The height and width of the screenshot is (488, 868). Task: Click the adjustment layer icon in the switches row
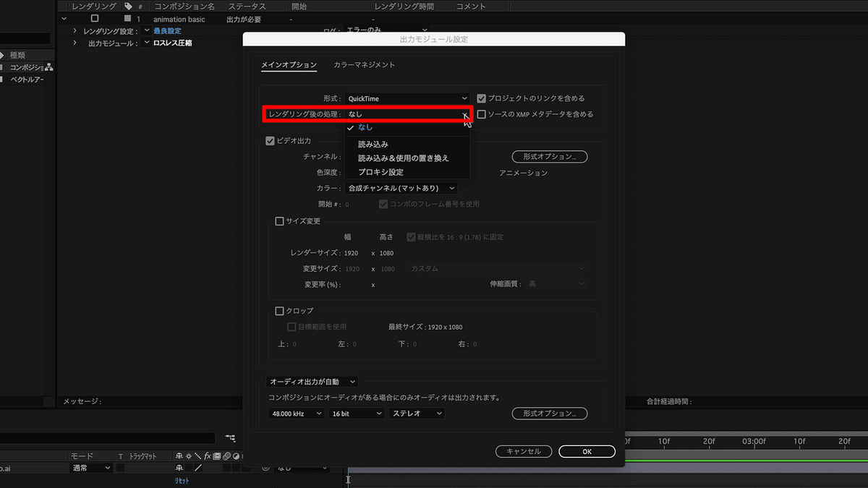pyautogui.click(x=236, y=455)
